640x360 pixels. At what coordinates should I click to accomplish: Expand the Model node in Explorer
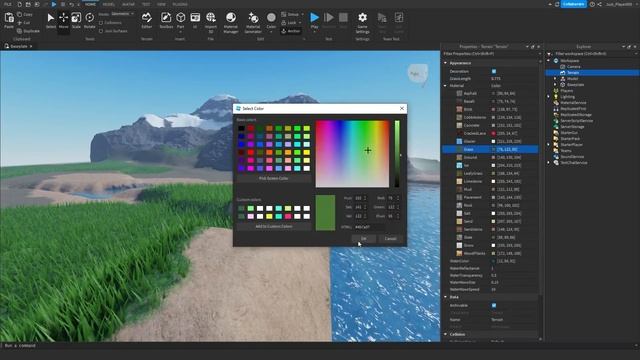tap(555, 79)
